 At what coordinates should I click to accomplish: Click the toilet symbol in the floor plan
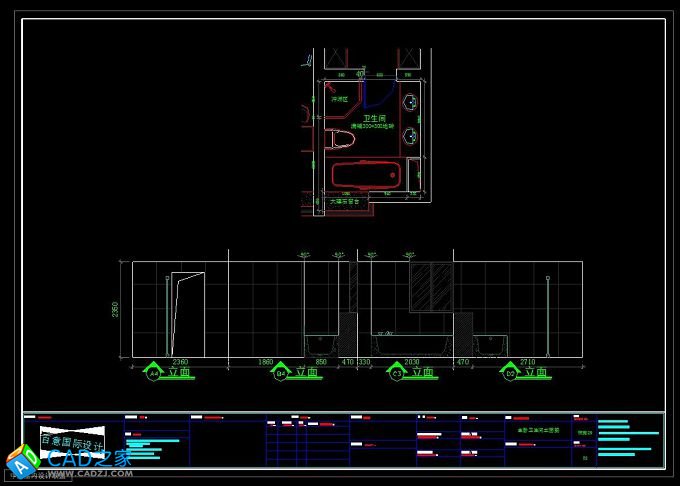point(340,138)
